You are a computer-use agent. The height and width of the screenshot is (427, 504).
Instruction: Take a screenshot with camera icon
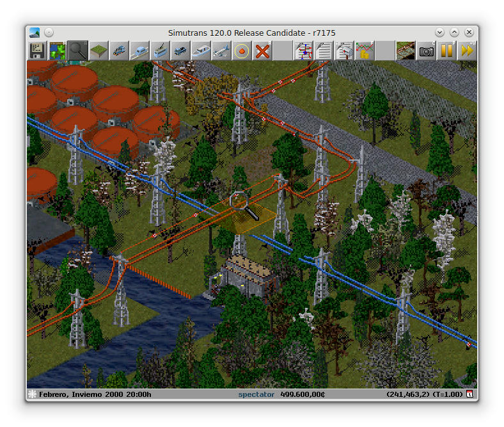pyautogui.click(x=426, y=51)
